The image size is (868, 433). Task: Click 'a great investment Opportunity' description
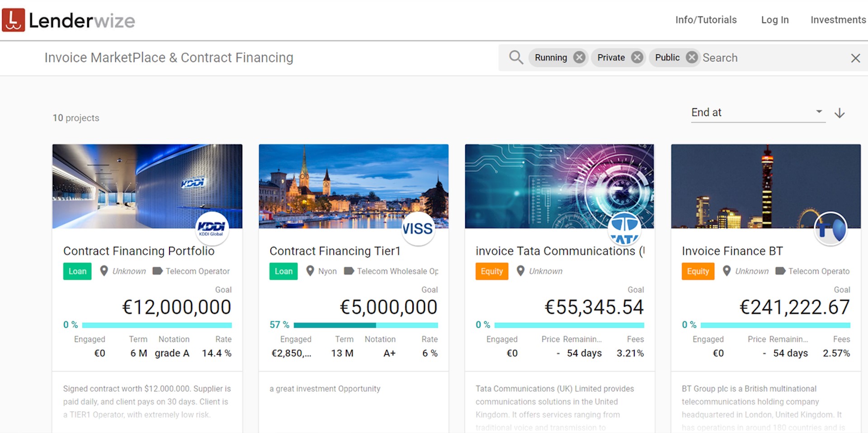click(325, 389)
